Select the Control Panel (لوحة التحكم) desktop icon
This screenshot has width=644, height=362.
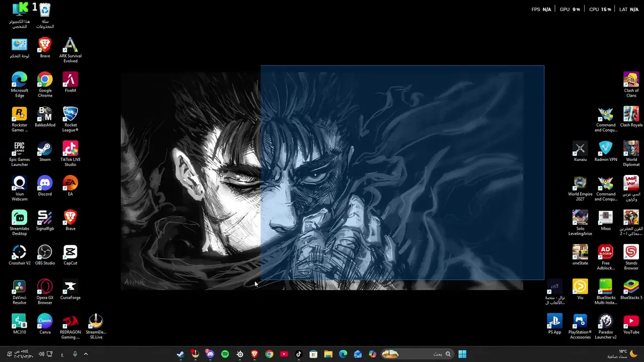(20, 48)
